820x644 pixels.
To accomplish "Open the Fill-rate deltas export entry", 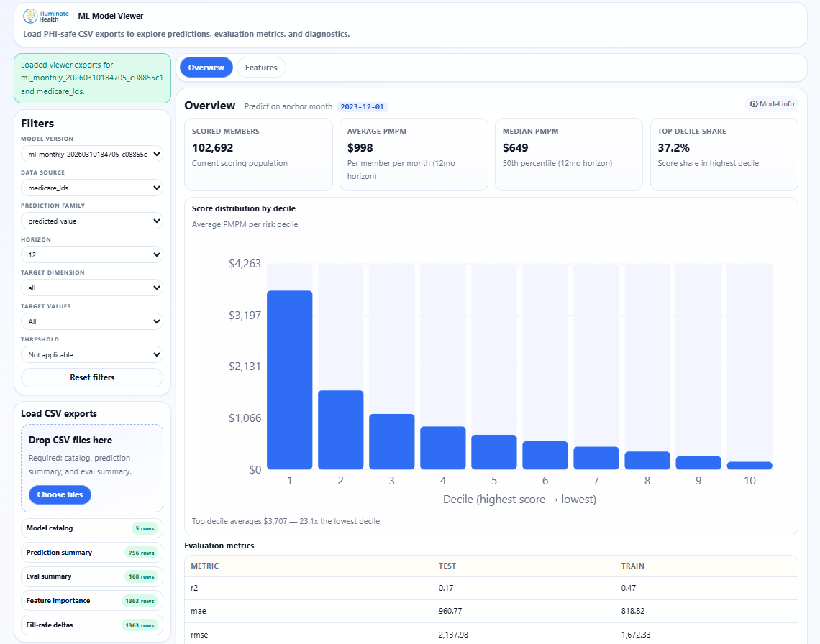I will click(91, 625).
